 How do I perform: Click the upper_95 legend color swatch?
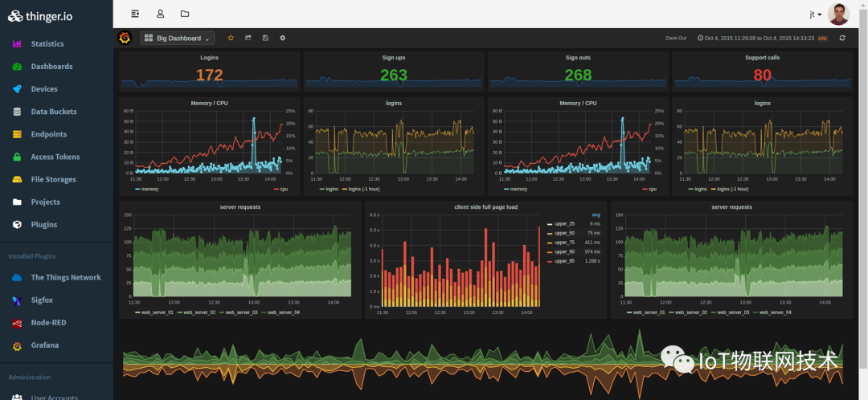click(x=550, y=262)
